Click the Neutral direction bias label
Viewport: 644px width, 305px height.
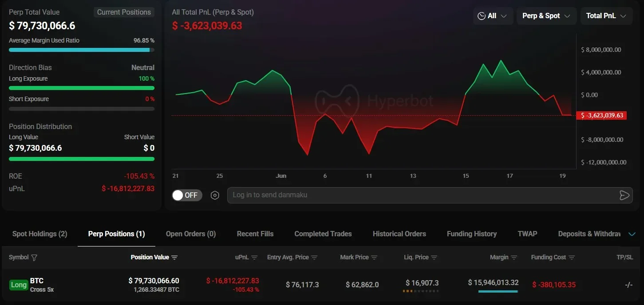143,67
